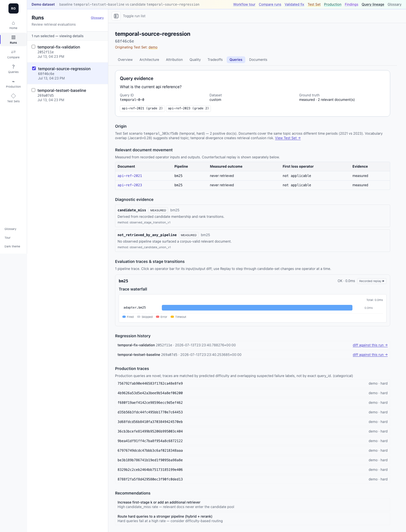
Task: Open production trace 67976749dcdc47bbb3c6af0218348aaa
Action: tap(253, 451)
